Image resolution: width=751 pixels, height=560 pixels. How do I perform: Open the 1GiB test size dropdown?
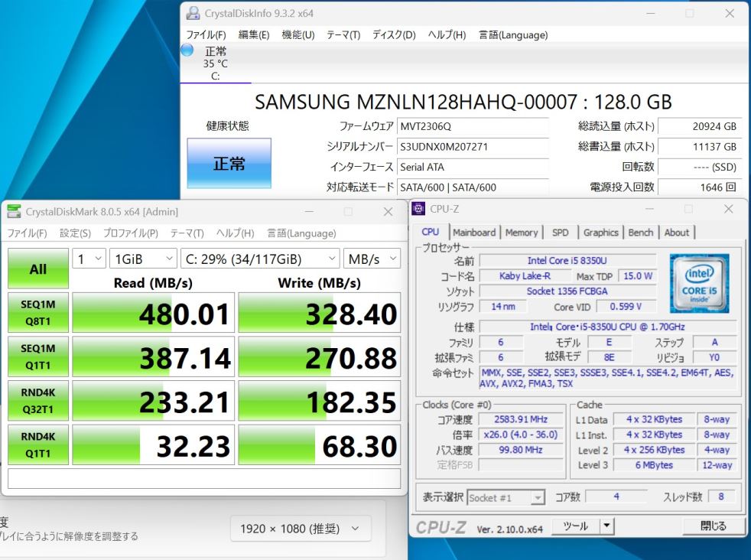(143, 259)
